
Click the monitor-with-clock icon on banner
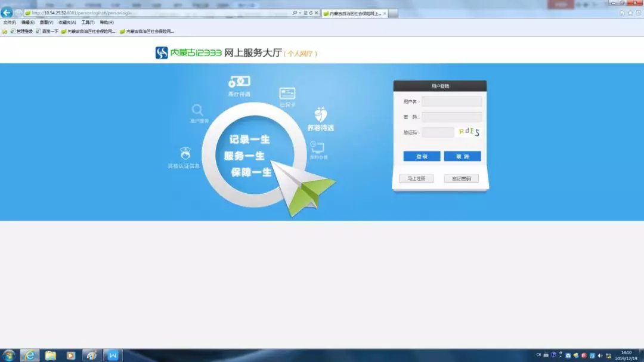[x=317, y=147]
